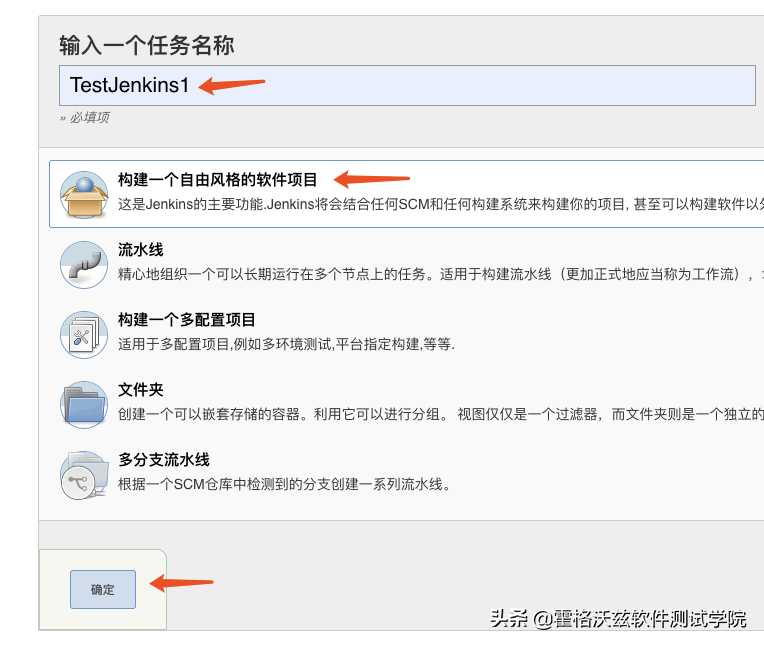Viewport: 764px width, 646px height.
Task: Select 构建一个自由风格的软件项目 title
Action: (217, 180)
